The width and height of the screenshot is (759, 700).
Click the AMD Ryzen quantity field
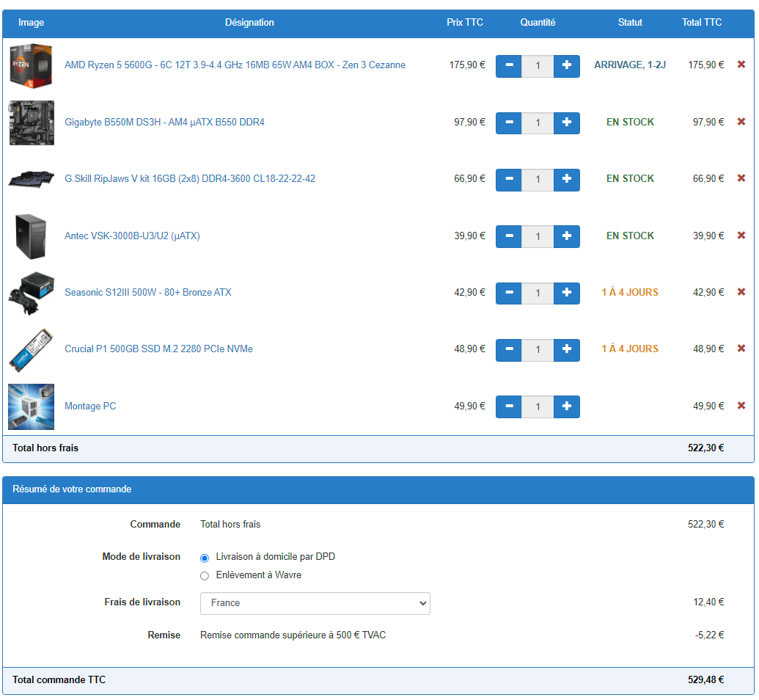click(x=538, y=66)
